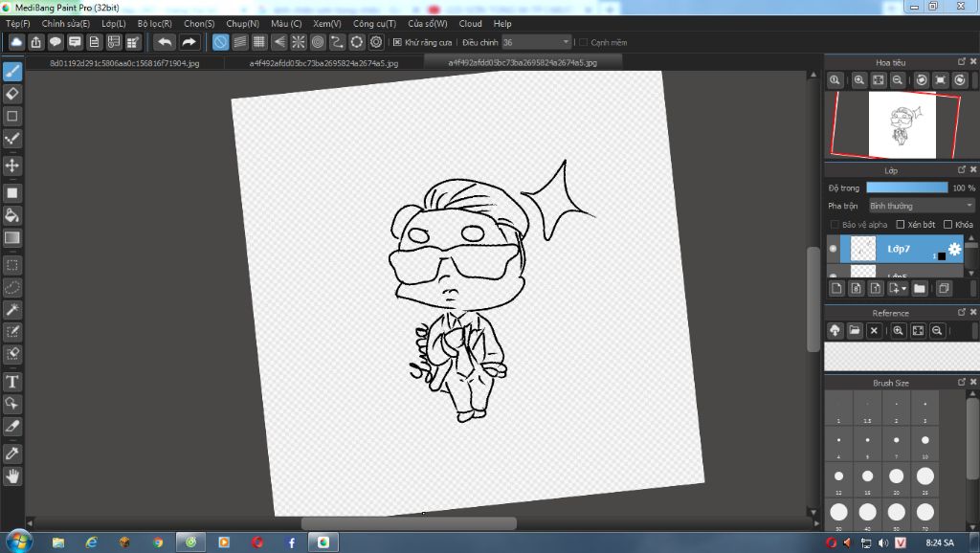Screen dimensions: 980x553
Task: Toggle the Bảo vệ alpha checkbox
Action: [x=835, y=224]
